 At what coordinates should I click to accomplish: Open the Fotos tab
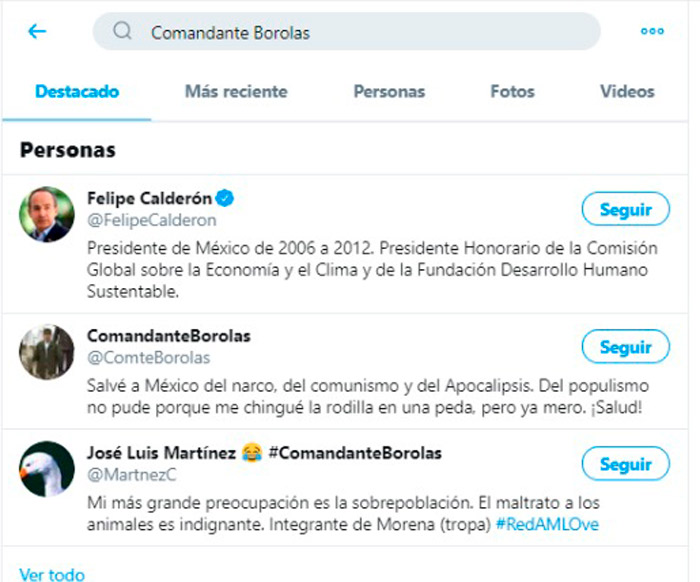click(512, 92)
